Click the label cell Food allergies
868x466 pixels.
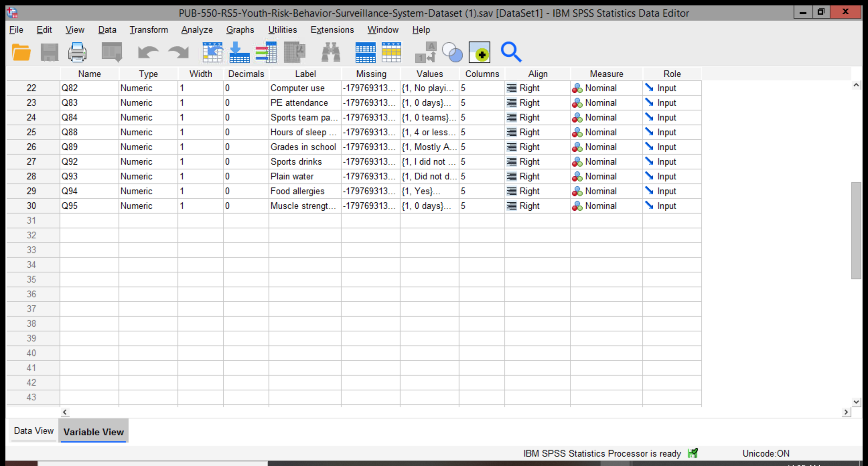[305, 191]
